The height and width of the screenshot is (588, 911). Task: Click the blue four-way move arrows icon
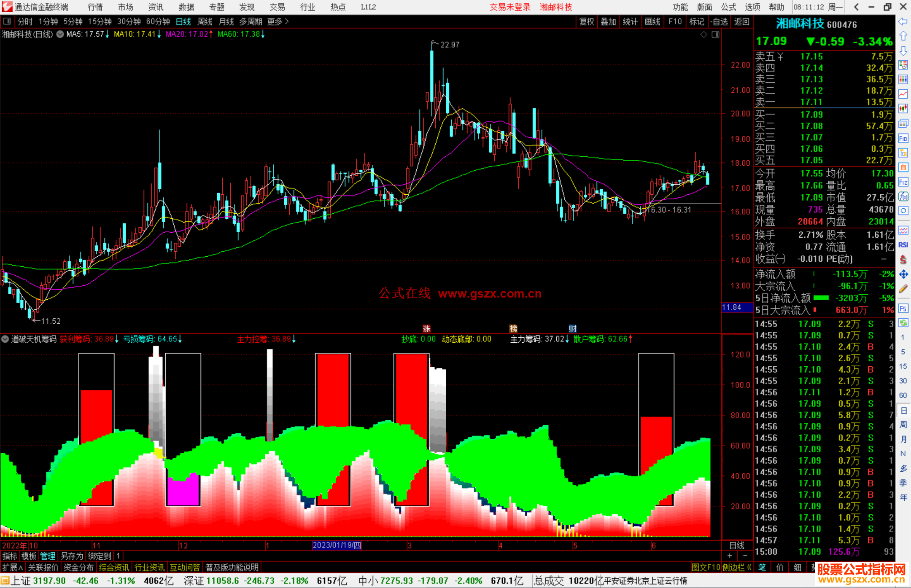coord(903,274)
